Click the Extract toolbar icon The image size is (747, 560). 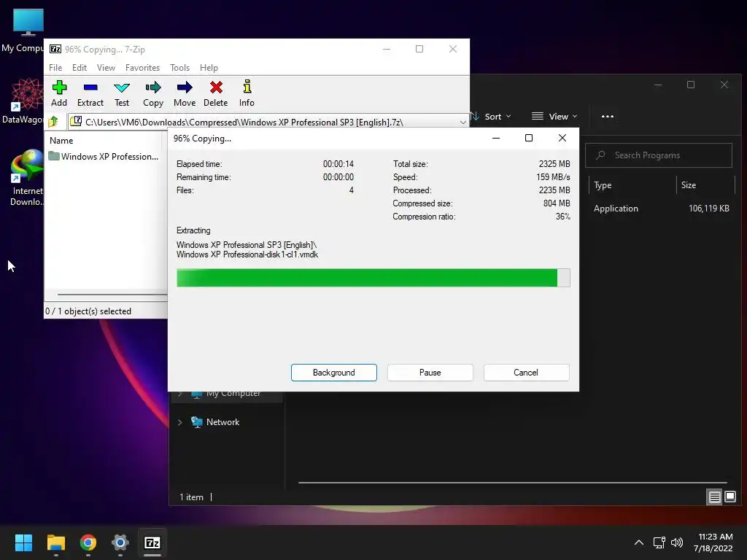coord(90,93)
